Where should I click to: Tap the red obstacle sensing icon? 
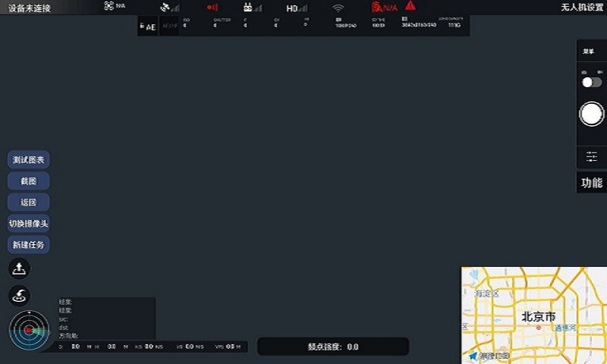[212, 7]
